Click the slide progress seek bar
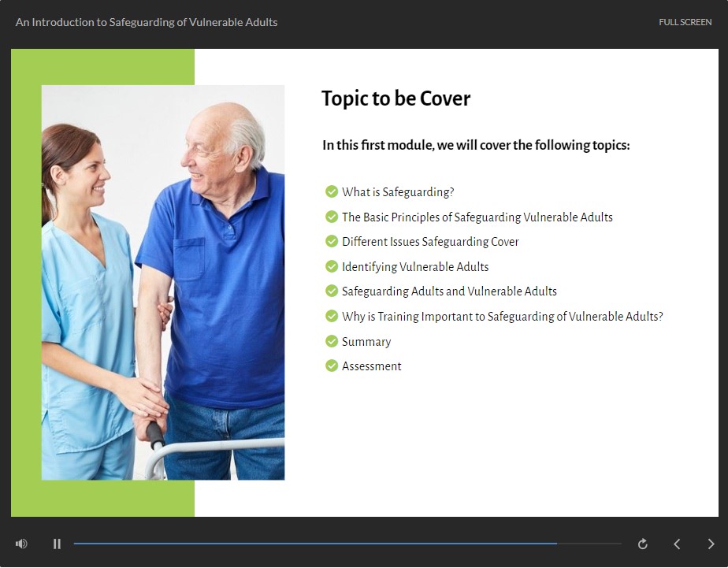This screenshot has height=568, width=728. [x=315, y=544]
